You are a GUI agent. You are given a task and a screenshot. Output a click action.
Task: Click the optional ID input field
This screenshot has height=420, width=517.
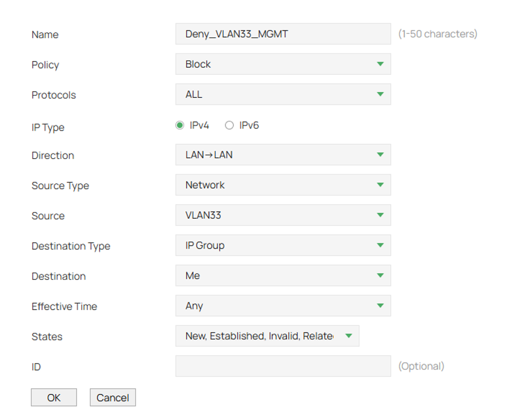[x=283, y=366]
